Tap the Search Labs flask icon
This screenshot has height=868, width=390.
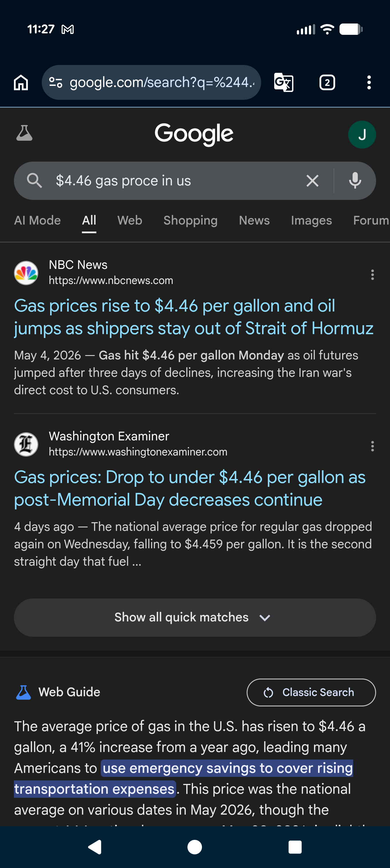click(x=24, y=133)
